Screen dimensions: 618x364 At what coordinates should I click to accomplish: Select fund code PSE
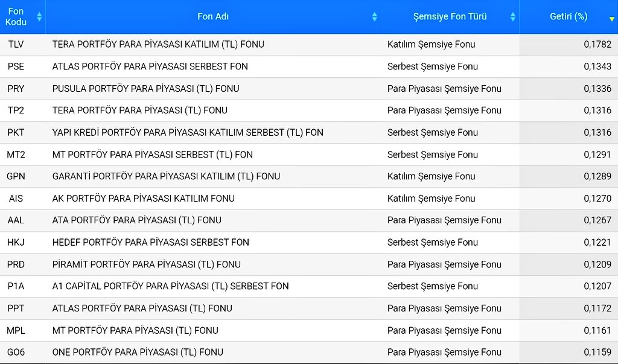16,66
